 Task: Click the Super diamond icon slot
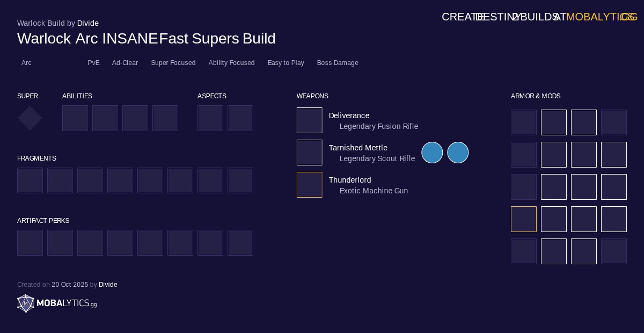30,118
